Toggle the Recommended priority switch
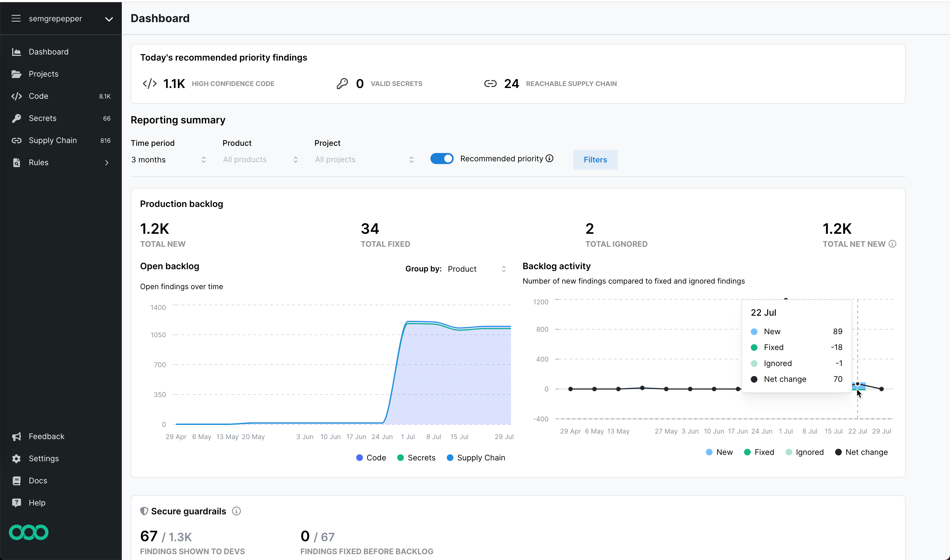The height and width of the screenshot is (560, 950). tap(442, 159)
